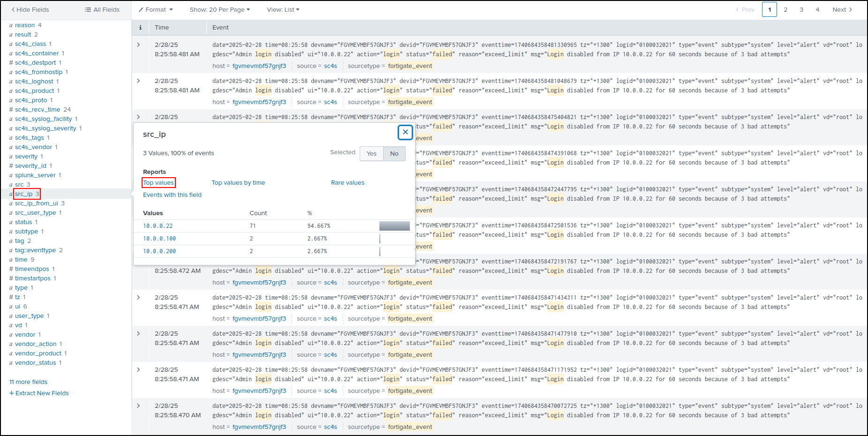Click the info column header icon

tap(140, 28)
